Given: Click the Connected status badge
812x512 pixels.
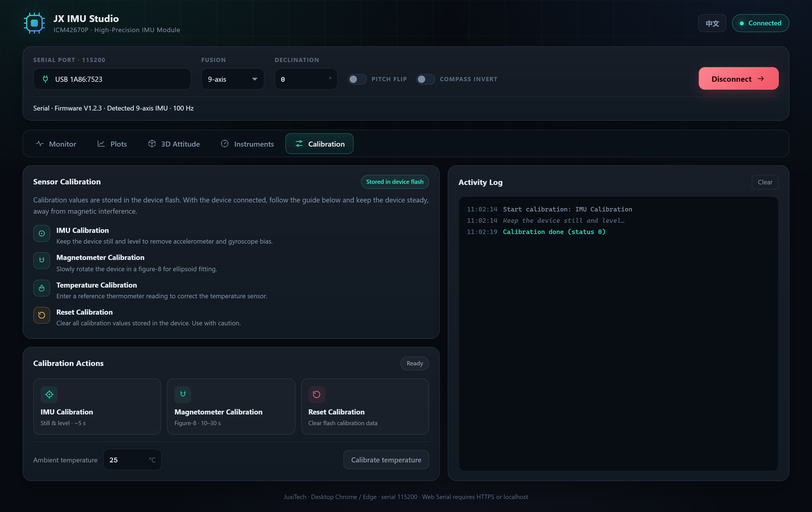Looking at the screenshot, I should [x=761, y=23].
